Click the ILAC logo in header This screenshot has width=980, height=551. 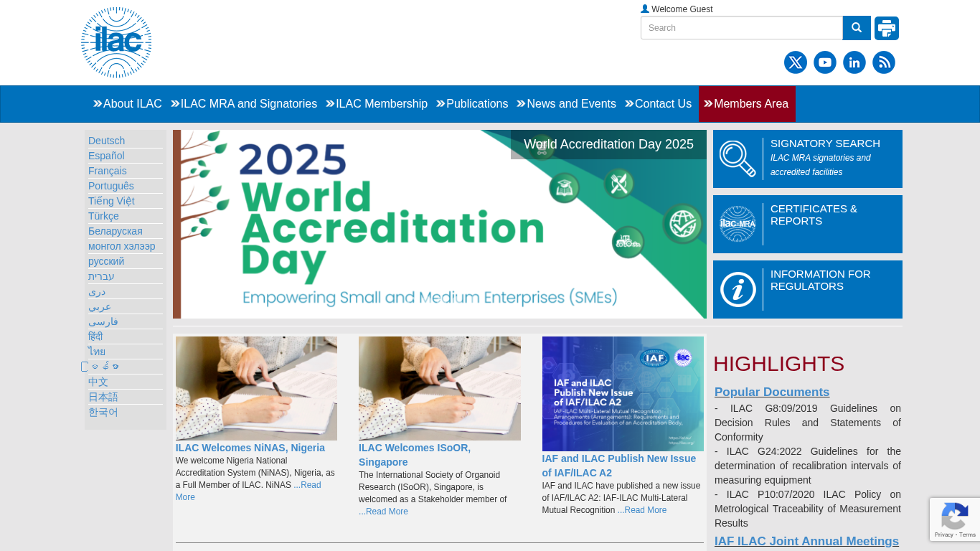pyautogui.click(x=116, y=42)
